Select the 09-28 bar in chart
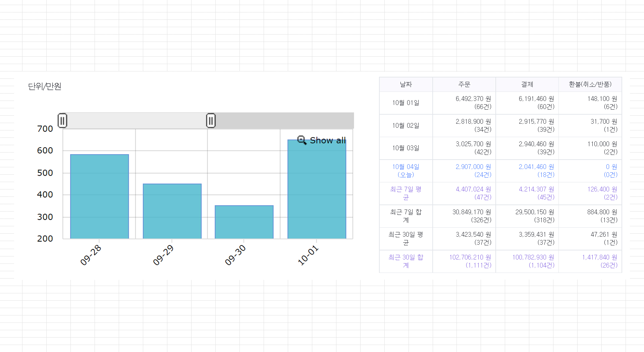644x352 pixels. click(x=100, y=196)
